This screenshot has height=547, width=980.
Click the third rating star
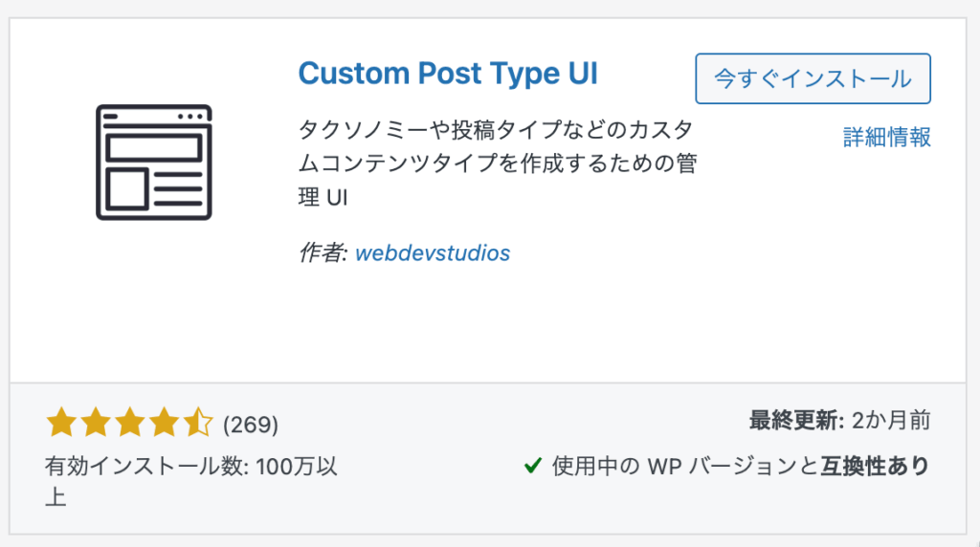tap(129, 422)
